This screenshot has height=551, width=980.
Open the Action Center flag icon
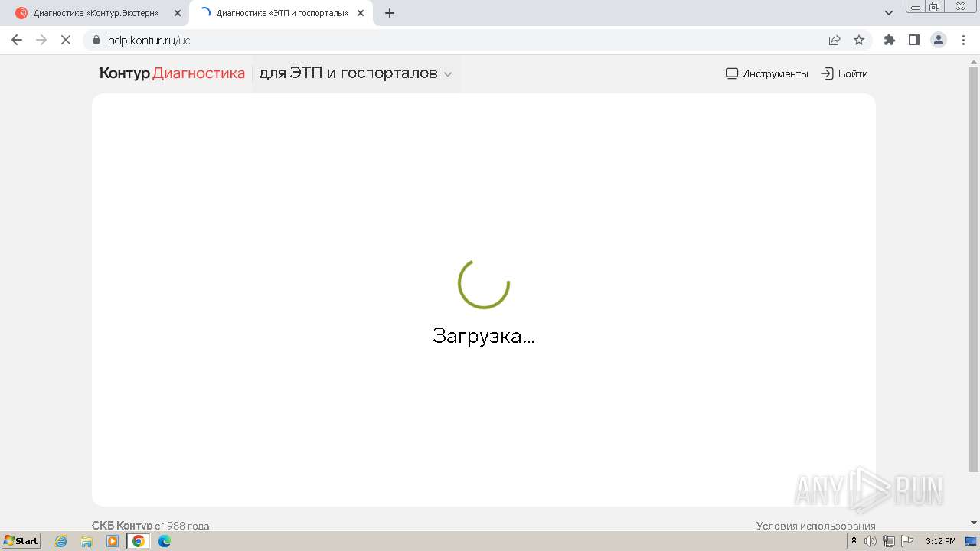pyautogui.click(x=907, y=541)
